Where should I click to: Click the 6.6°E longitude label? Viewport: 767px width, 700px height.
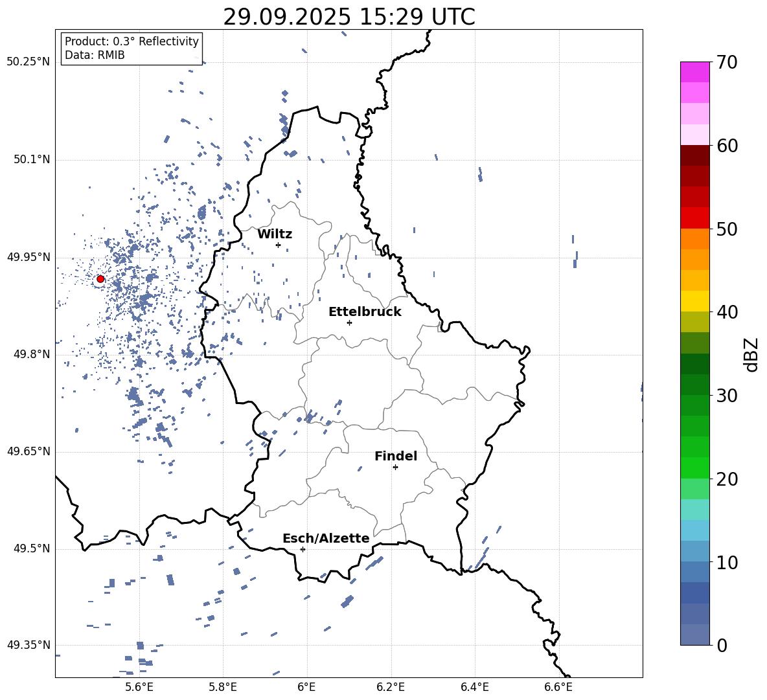558,687
